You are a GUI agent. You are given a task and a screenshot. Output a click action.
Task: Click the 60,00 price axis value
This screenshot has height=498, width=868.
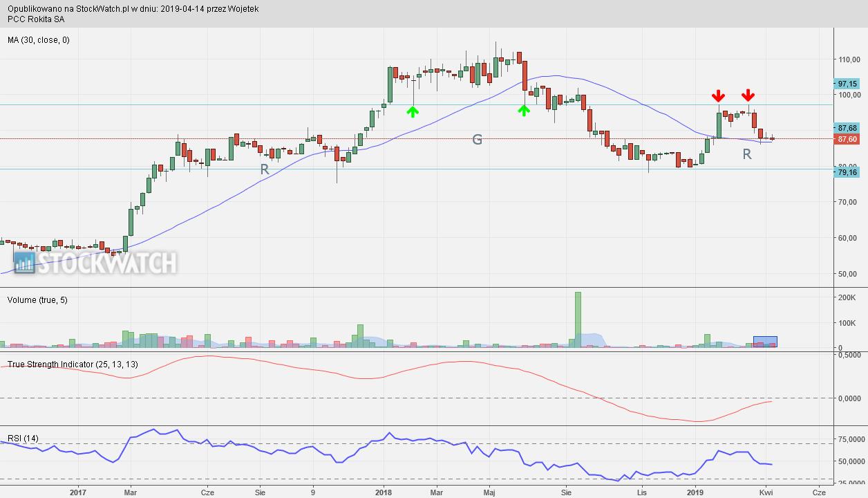pyautogui.click(x=848, y=238)
